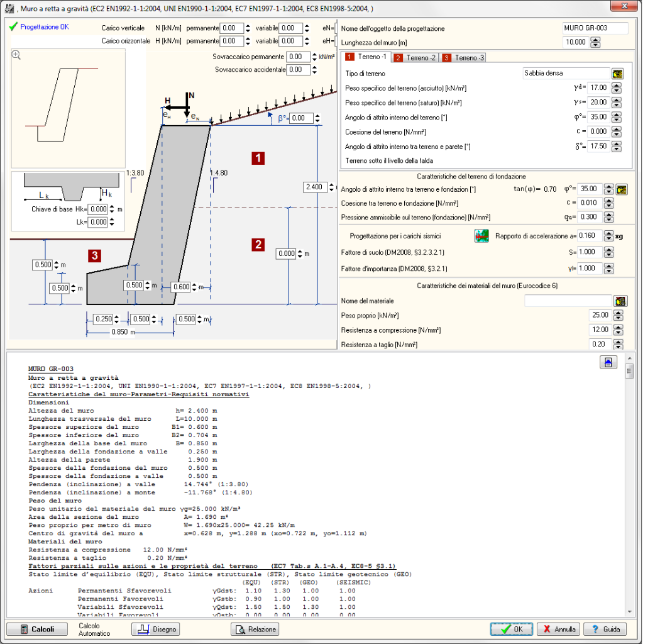This screenshot has height=644, width=660.
Task: Adjust the H variabile horizontal load spinner
Action: pos(307,42)
